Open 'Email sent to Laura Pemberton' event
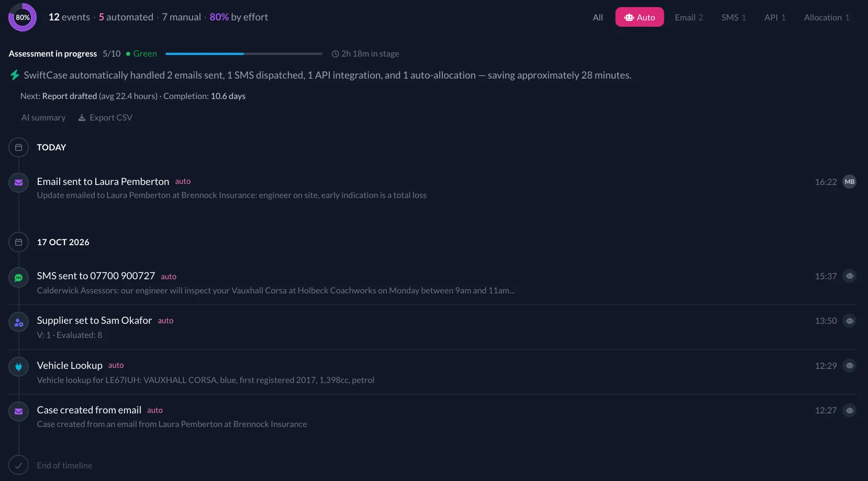 pyautogui.click(x=103, y=181)
